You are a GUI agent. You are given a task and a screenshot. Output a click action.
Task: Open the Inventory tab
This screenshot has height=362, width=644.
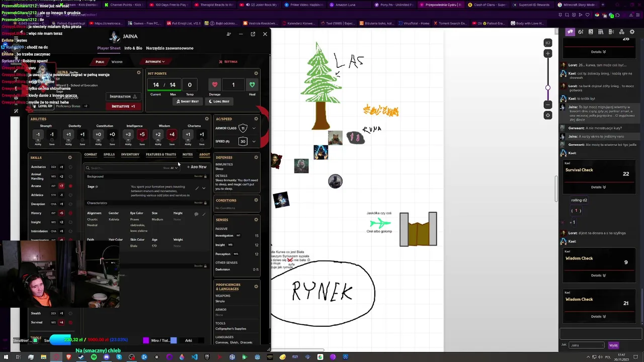click(130, 154)
